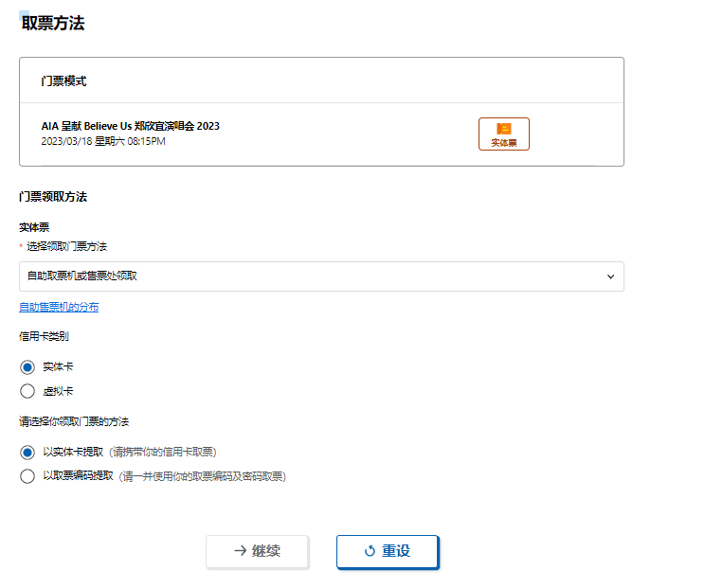Click the 请携带你的信用卡取票 hint text
The width and height of the screenshot is (705, 588).
click(x=163, y=452)
